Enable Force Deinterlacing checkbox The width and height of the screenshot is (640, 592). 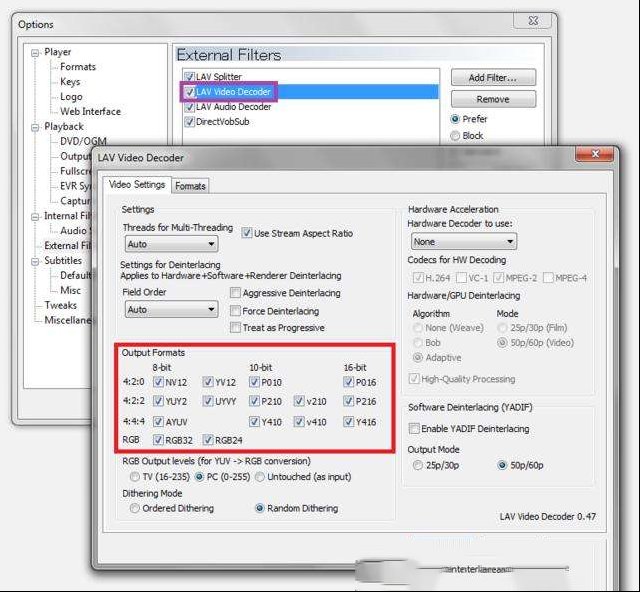tap(235, 311)
